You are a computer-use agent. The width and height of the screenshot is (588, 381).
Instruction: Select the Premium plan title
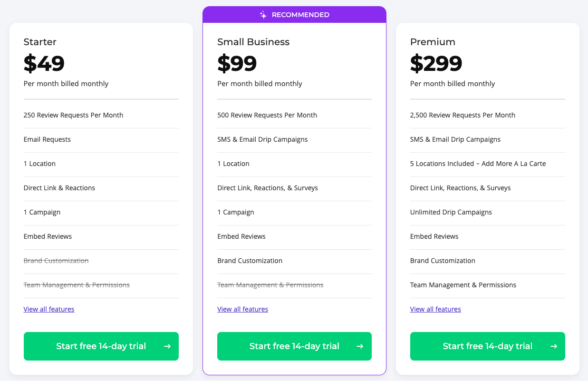[x=433, y=42]
